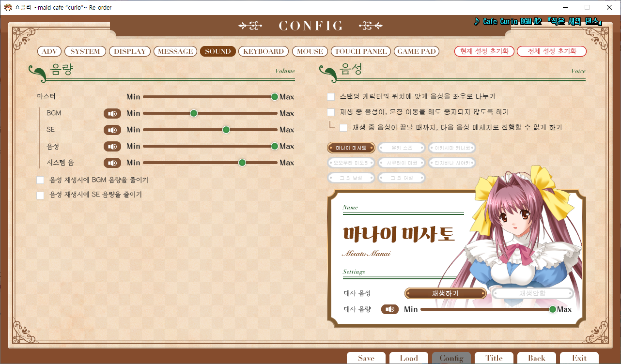Mute the SE volume speaker icon

112,130
